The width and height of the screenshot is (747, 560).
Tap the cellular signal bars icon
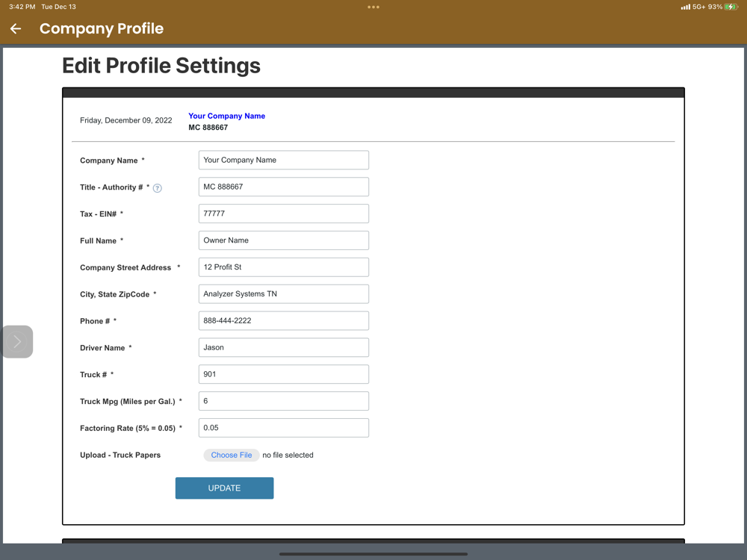[686, 7]
